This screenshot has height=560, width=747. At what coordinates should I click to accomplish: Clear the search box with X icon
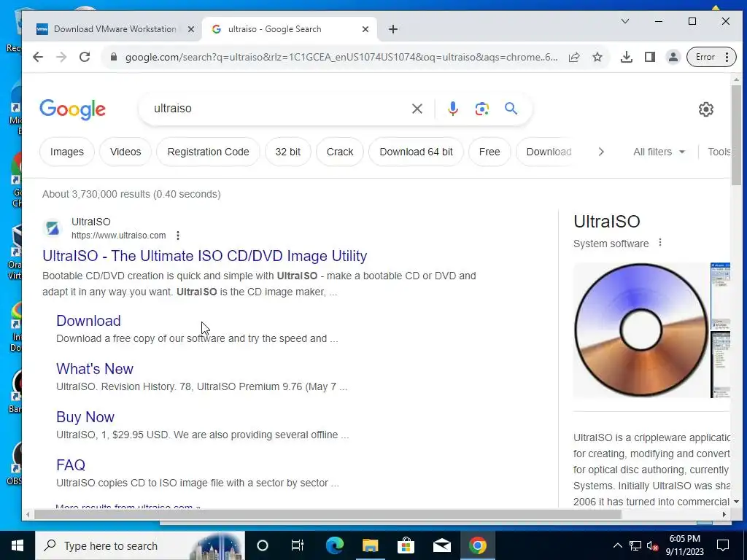tap(417, 109)
